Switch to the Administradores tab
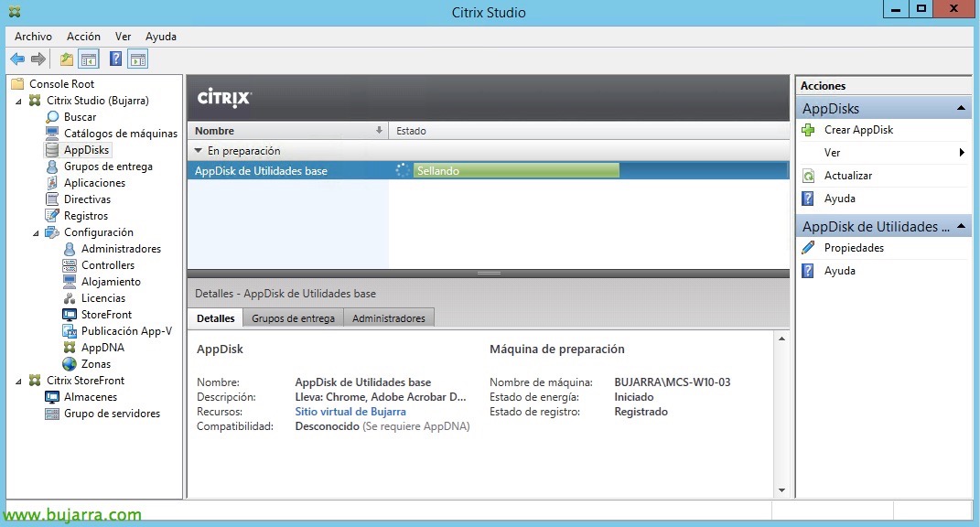The width and height of the screenshot is (980, 527). click(389, 318)
